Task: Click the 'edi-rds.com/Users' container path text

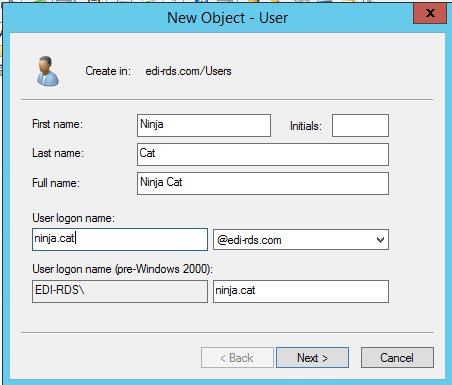Action: click(188, 71)
